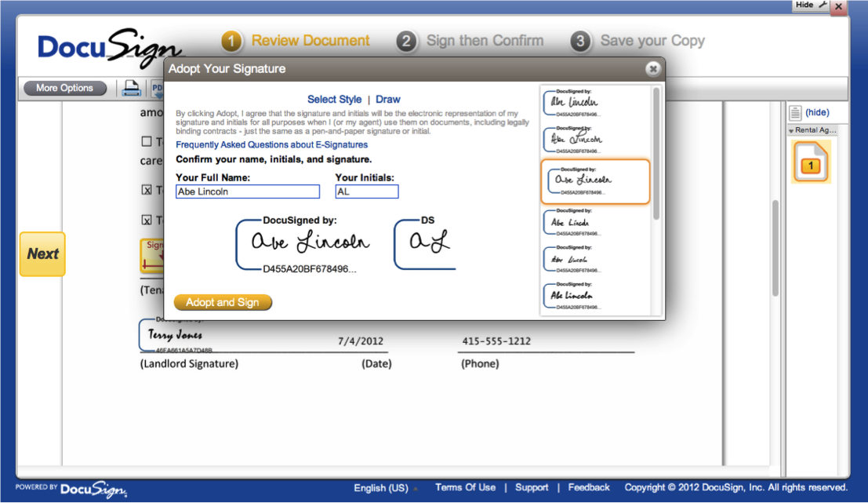This screenshot has width=868, height=503.
Task: Click the wrench icon next to Hide
Action: click(823, 5)
